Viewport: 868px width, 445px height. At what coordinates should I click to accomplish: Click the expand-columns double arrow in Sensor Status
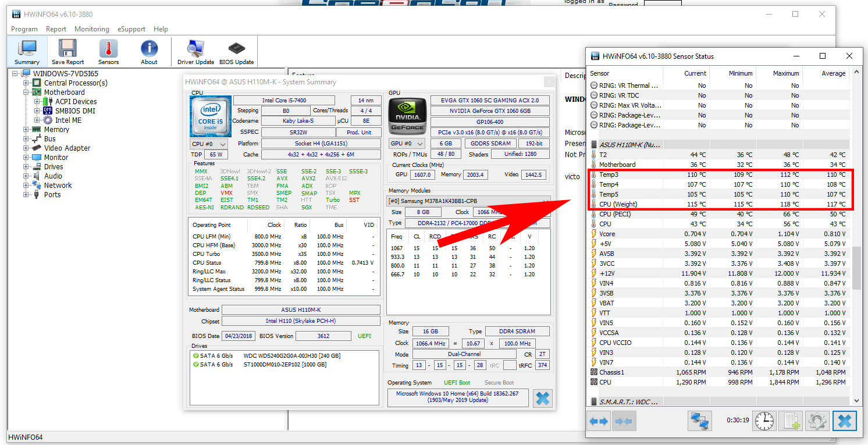pyautogui.click(x=599, y=421)
